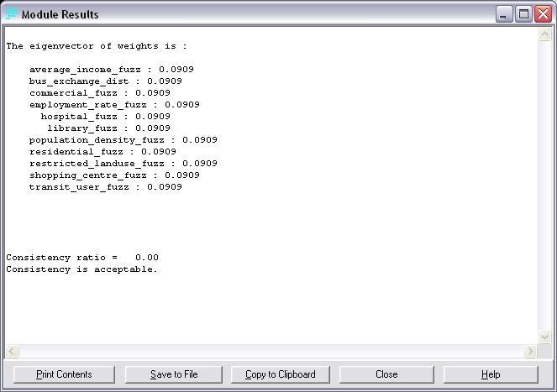
Task: Click the horizontal scrollbar left arrow
Action: (x=12, y=351)
